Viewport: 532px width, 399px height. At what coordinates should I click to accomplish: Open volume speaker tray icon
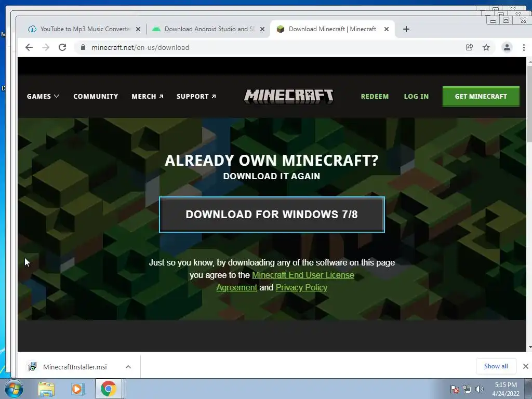(480, 389)
